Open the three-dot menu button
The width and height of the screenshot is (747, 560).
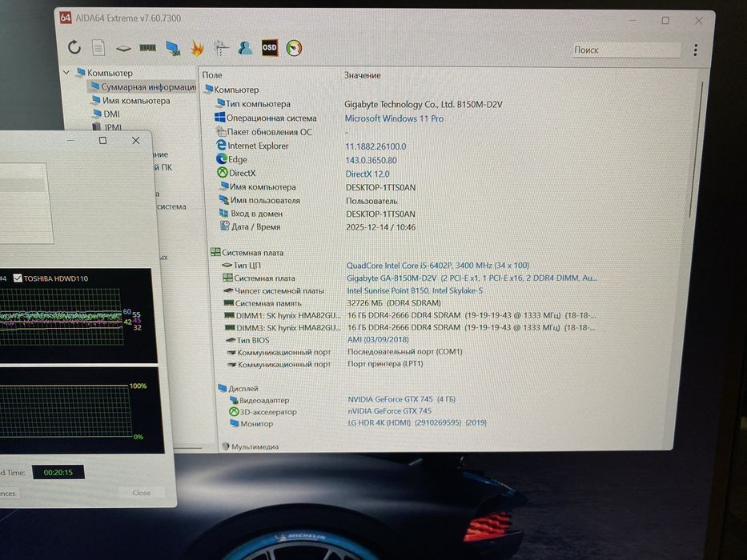tap(696, 50)
